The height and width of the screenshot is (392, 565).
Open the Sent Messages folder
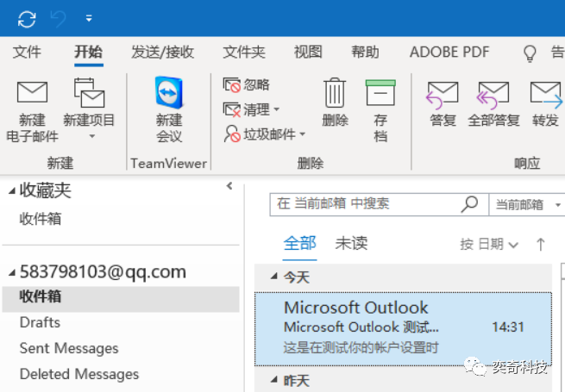pos(69,348)
